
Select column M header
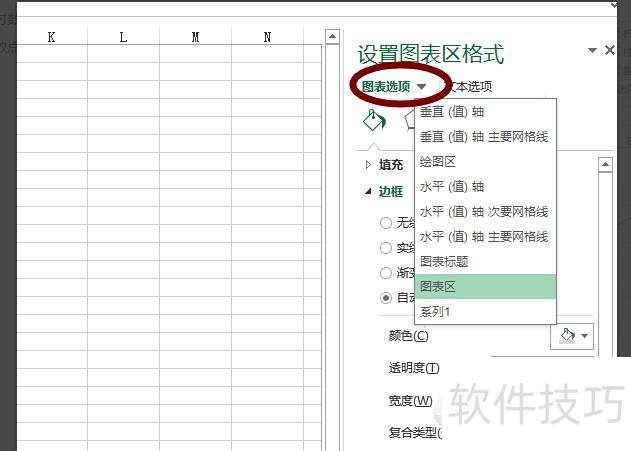point(195,37)
